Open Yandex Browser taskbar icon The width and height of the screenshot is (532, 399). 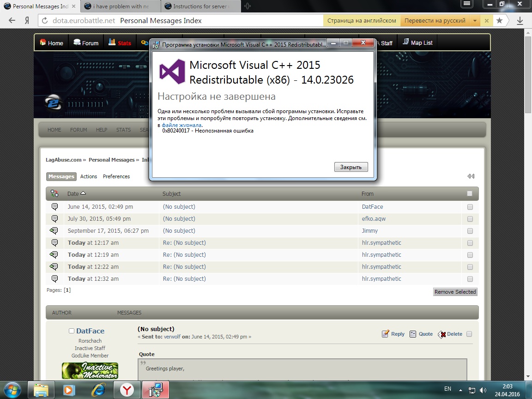point(127,390)
